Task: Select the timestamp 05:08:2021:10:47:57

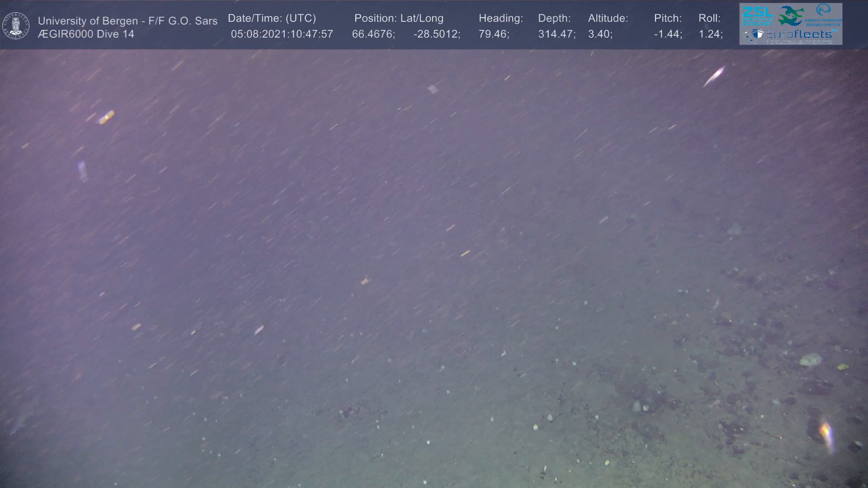Action: [x=282, y=34]
